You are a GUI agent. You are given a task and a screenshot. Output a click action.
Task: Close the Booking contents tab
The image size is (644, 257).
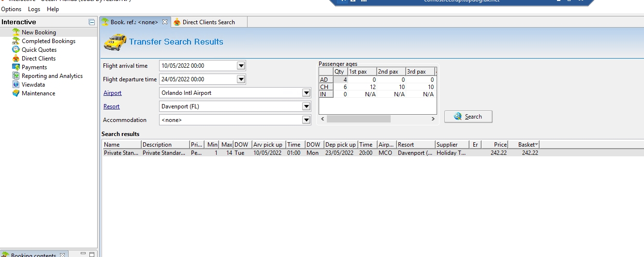point(62,255)
